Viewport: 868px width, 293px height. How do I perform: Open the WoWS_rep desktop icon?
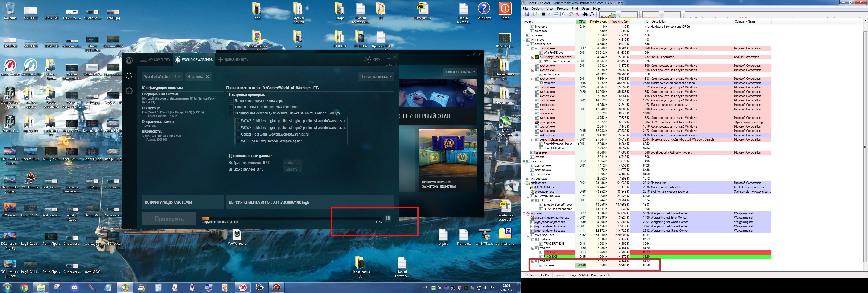(237, 237)
